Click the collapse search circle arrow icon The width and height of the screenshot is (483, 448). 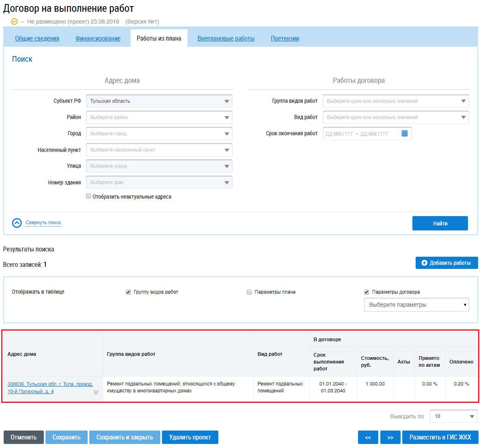[x=17, y=223]
